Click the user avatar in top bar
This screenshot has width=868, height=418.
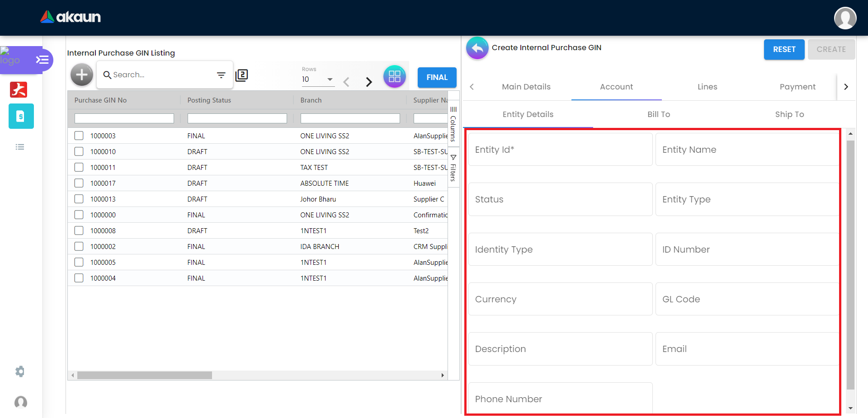pos(844,18)
